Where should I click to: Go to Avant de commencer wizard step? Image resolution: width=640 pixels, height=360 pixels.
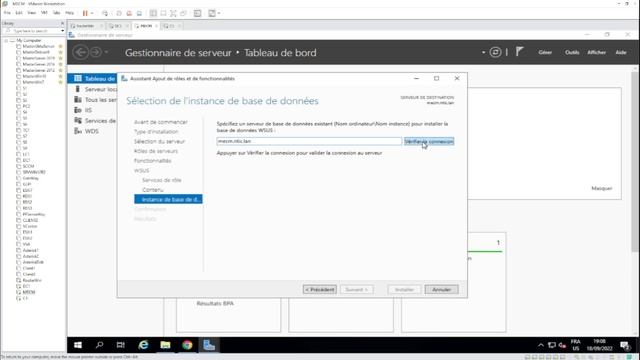coord(160,122)
